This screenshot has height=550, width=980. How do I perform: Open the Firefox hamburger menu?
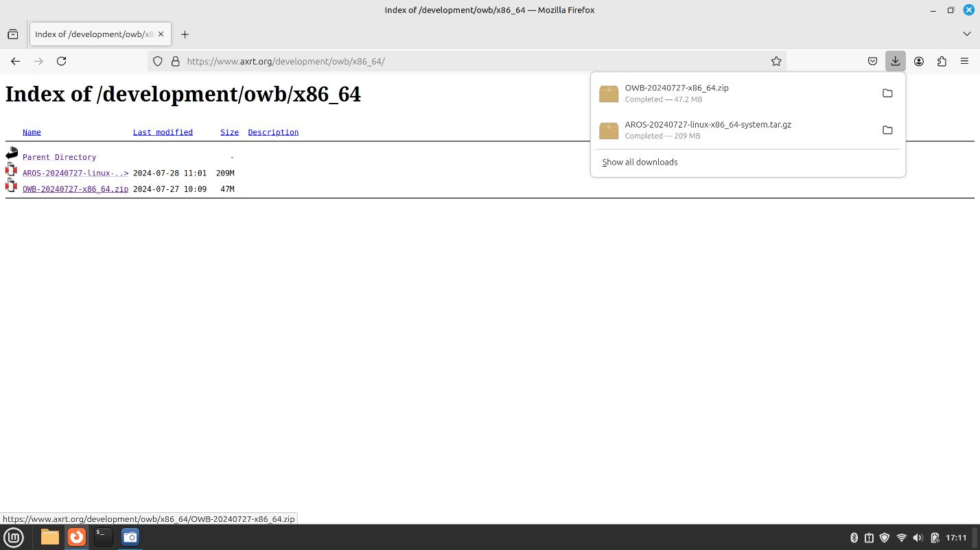[x=964, y=61]
